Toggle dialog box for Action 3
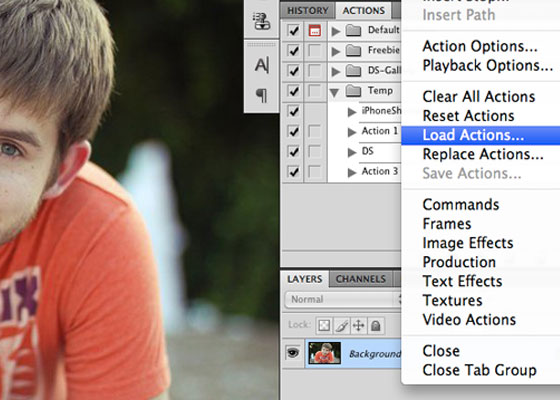This screenshot has height=400, width=560. [315, 172]
